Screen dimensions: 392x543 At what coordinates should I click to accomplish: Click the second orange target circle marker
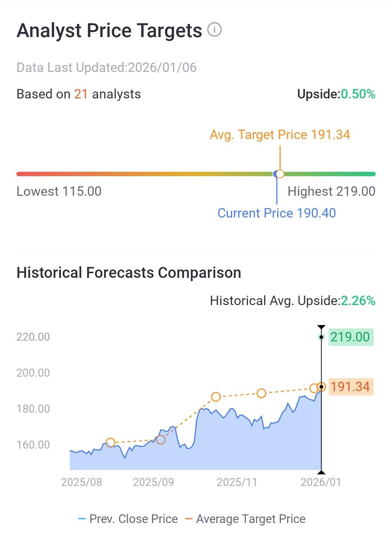click(160, 440)
